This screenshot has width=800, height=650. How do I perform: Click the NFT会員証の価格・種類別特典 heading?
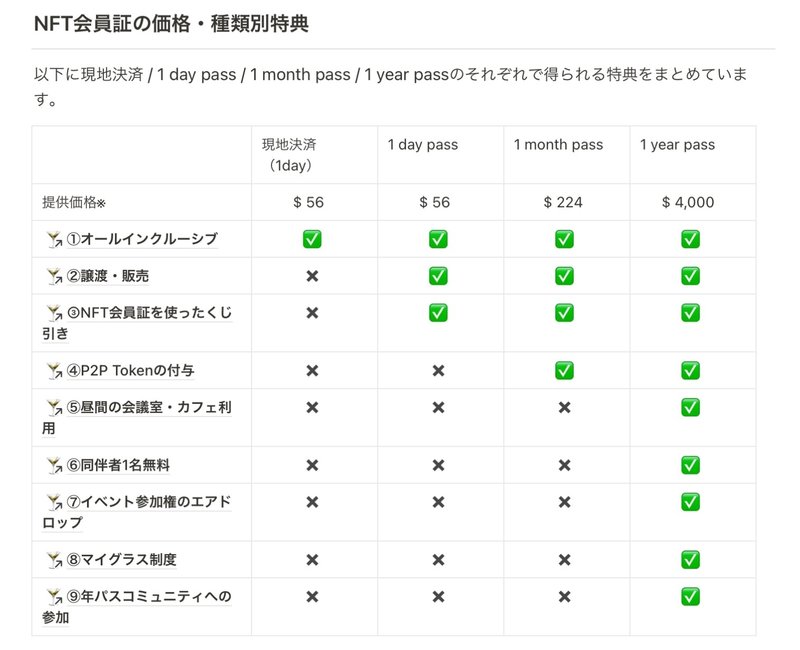point(171,24)
